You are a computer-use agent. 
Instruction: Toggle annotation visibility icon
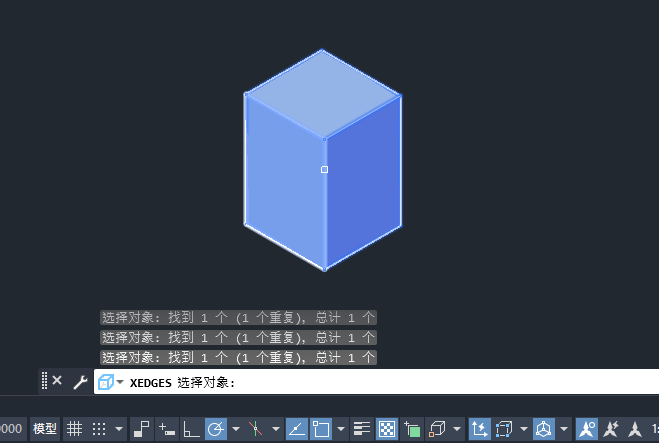click(587, 429)
